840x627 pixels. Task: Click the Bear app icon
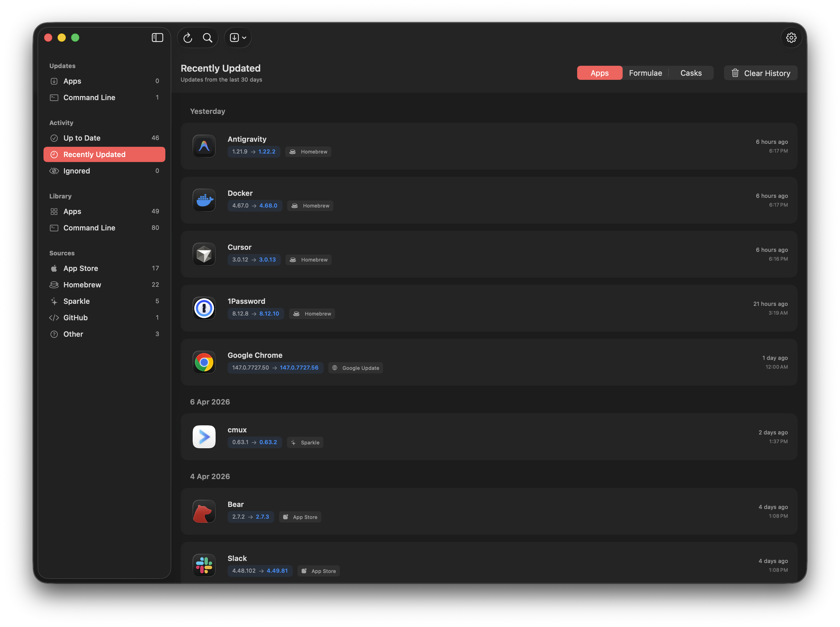click(x=204, y=511)
